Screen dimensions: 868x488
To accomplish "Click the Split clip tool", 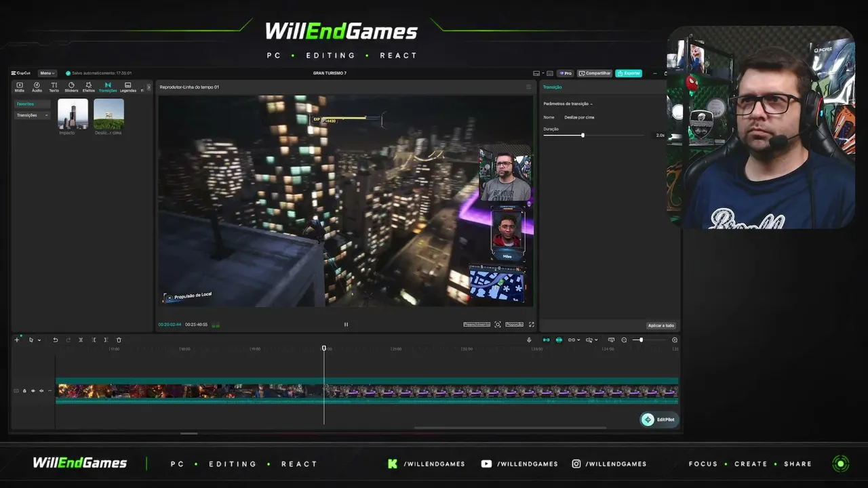I will [81, 340].
